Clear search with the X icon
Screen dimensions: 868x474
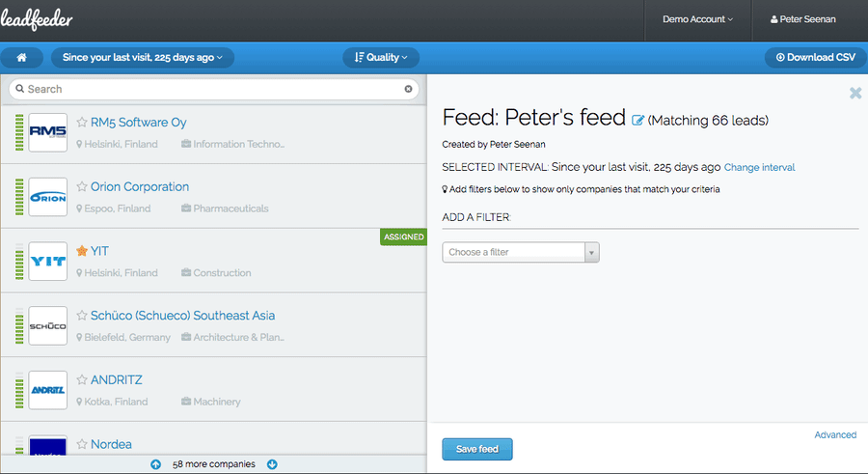click(408, 89)
